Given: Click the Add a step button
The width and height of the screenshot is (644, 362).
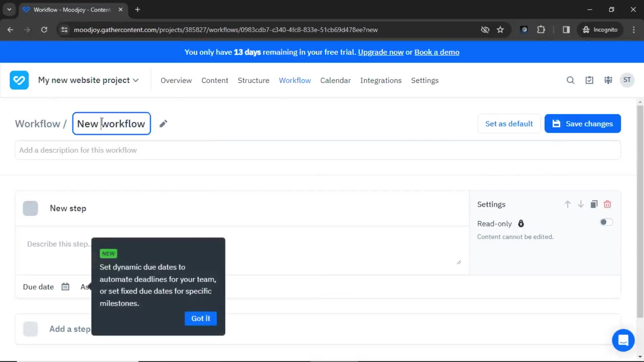Looking at the screenshot, I should 70,329.
